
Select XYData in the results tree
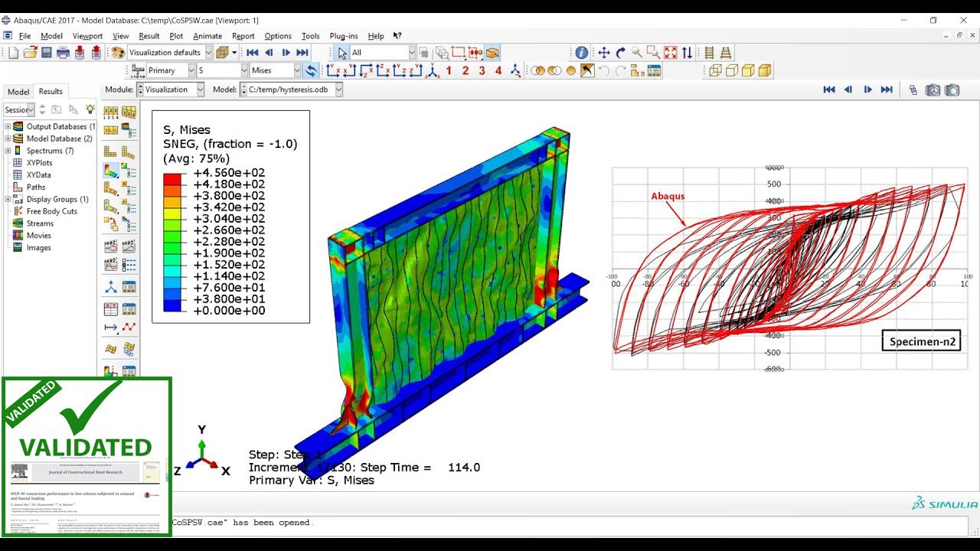pyautogui.click(x=38, y=175)
